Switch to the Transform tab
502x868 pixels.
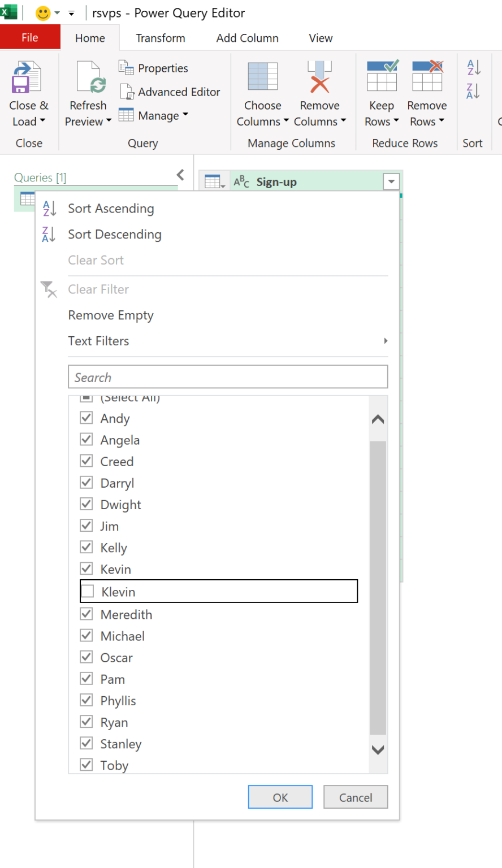click(x=161, y=38)
